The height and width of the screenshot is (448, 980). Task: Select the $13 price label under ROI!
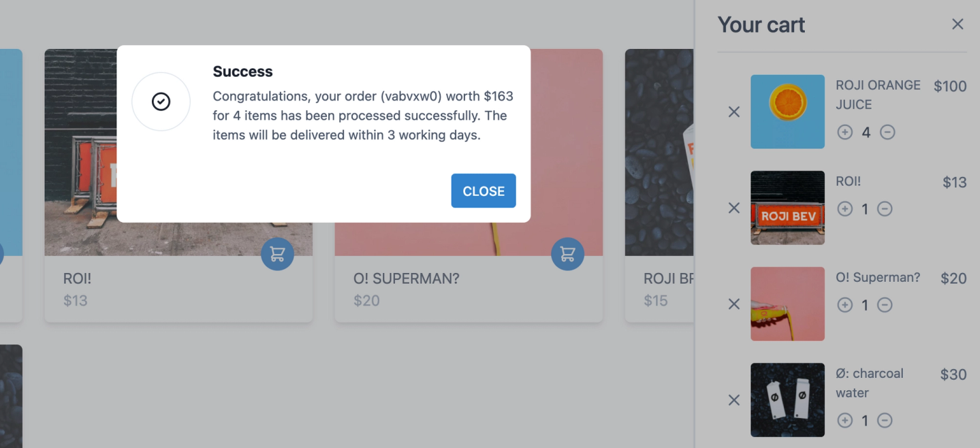(x=75, y=300)
